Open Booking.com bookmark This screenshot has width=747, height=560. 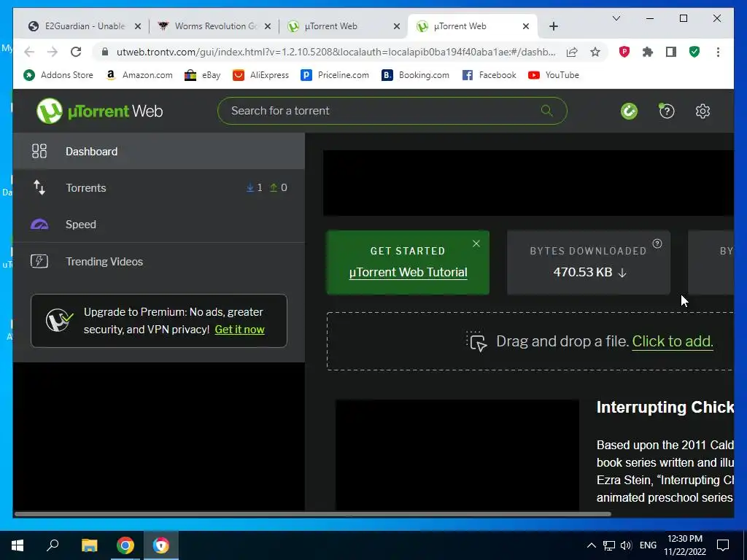pos(415,75)
